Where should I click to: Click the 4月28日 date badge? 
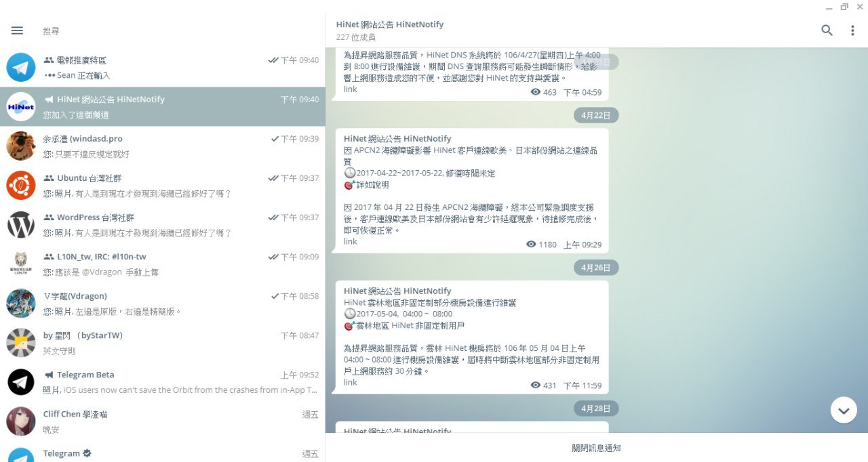tap(596, 408)
